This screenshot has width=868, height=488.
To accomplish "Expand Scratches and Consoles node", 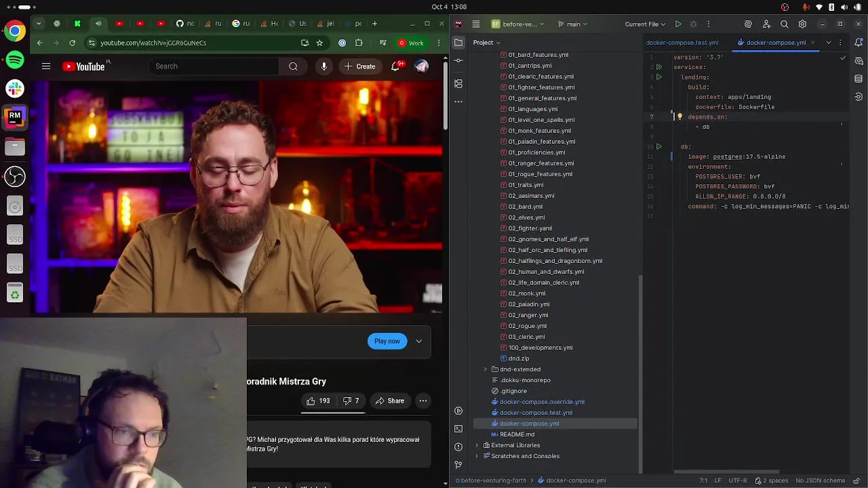I will tap(477, 456).
